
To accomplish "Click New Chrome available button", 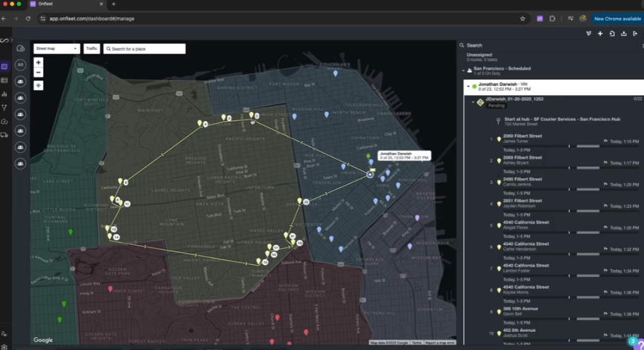I will click(x=618, y=18).
